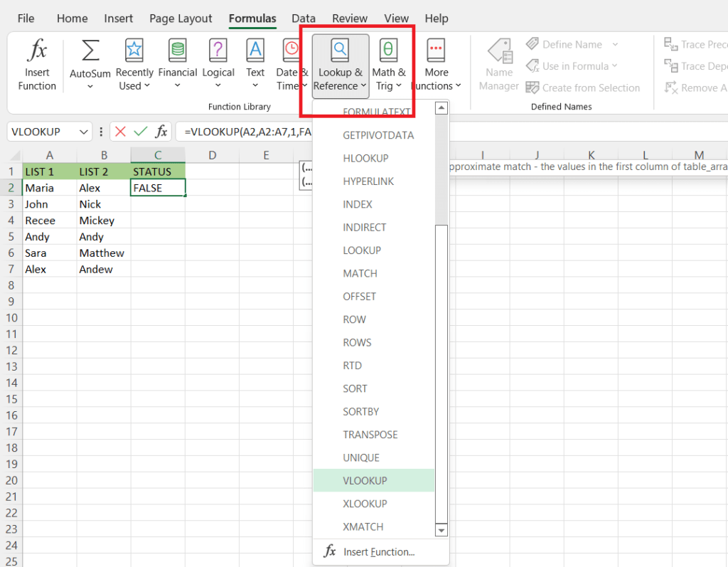
Task: Switch to the Home tab
Action: pos(72,18)
